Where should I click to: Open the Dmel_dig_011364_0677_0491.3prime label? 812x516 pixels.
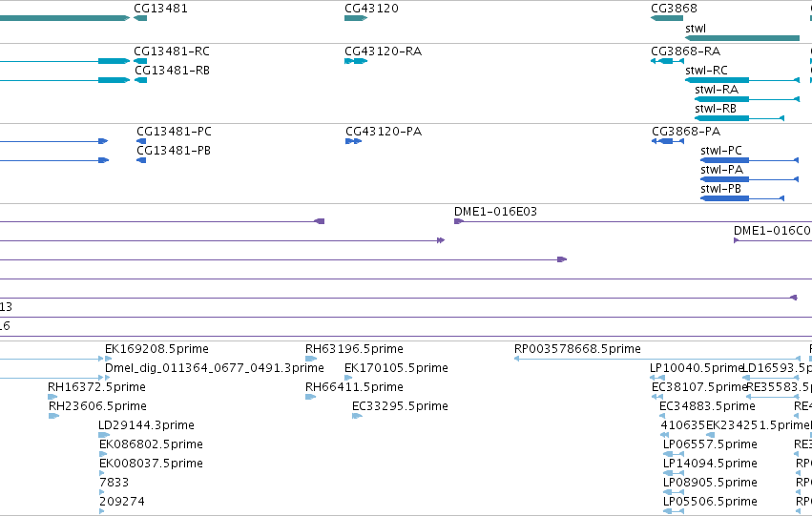[215, 368]
